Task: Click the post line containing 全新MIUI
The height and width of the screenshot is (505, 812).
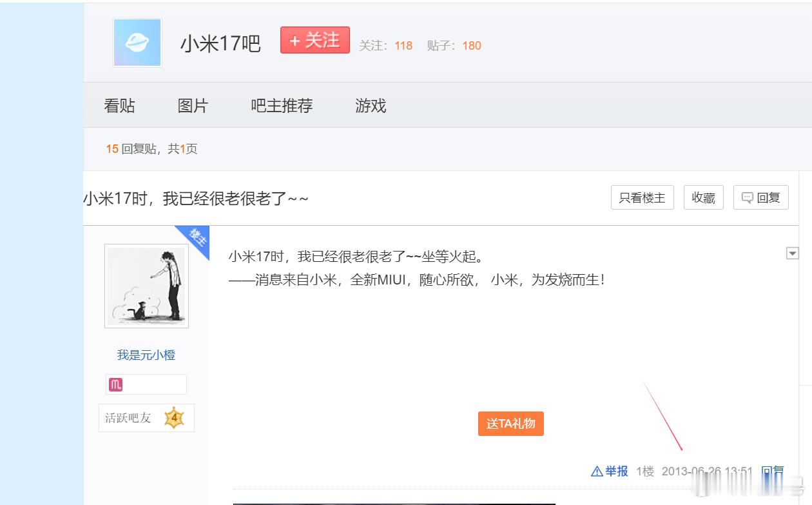Action: point(416,281)
